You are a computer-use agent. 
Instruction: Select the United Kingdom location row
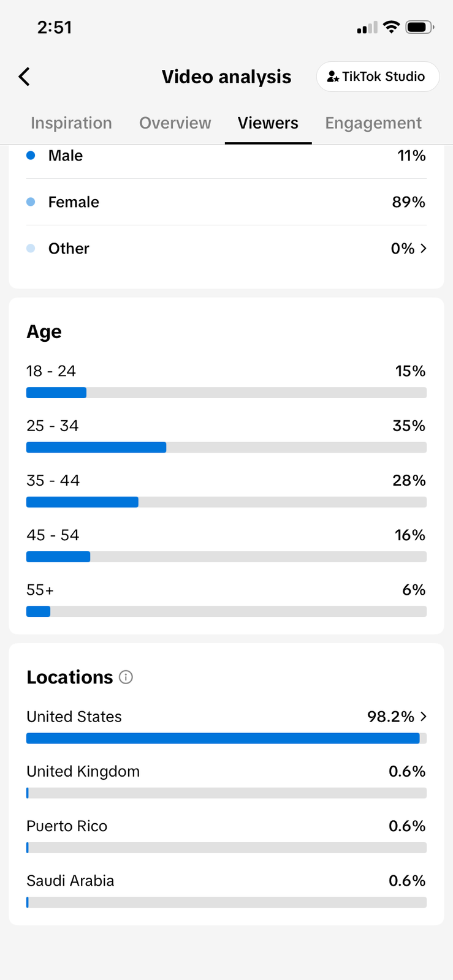point(226,772)
